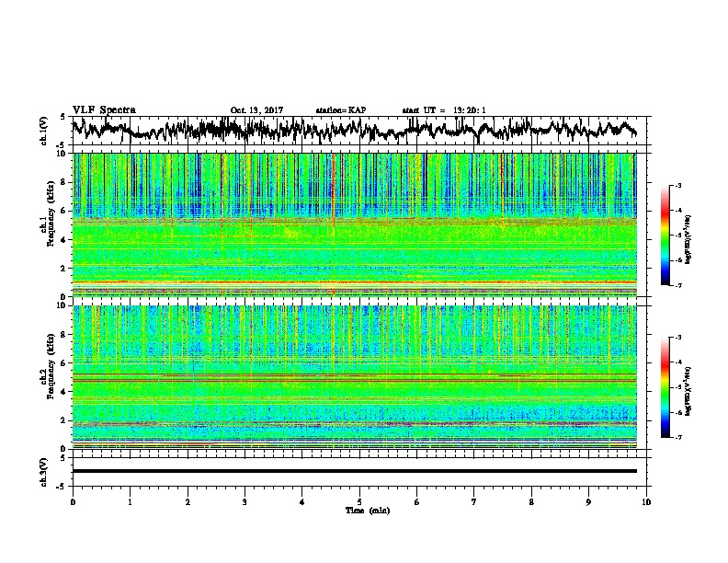
Task: Click time axis tick label "4"
Action: tap(302, 502)
